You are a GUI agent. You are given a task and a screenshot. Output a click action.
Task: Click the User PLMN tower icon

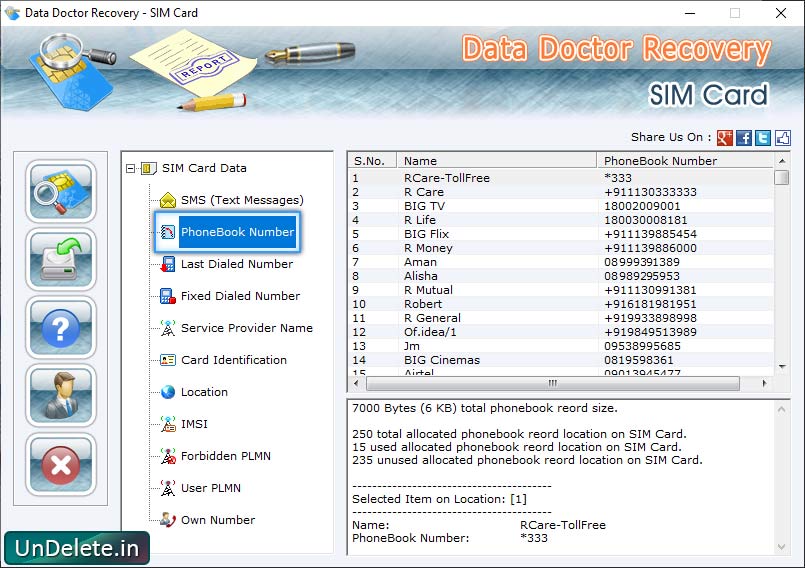click(x=168, y=488)
